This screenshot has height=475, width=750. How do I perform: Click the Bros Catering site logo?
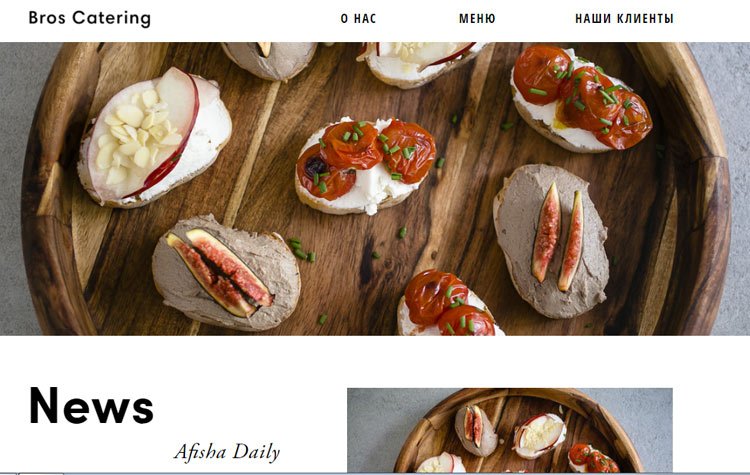(x=89, y=18)
